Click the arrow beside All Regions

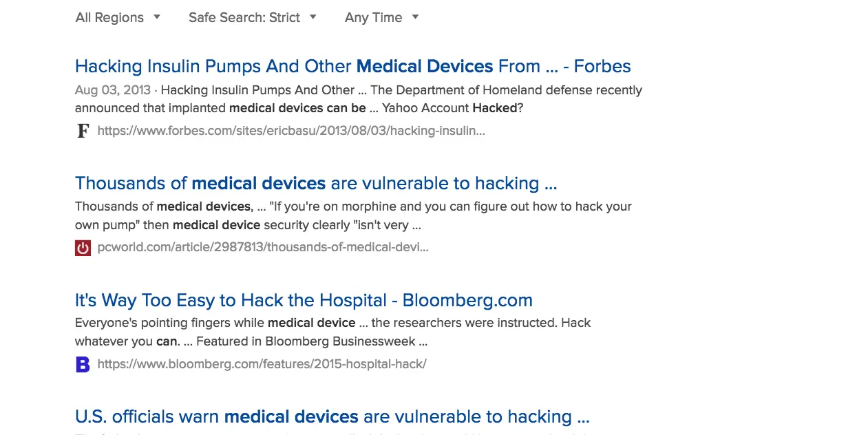pyautogui.click(x=157, y=17)
